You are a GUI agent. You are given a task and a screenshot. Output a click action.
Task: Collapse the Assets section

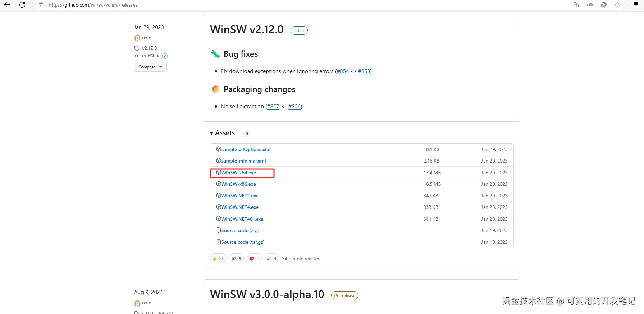coord(222,133)
